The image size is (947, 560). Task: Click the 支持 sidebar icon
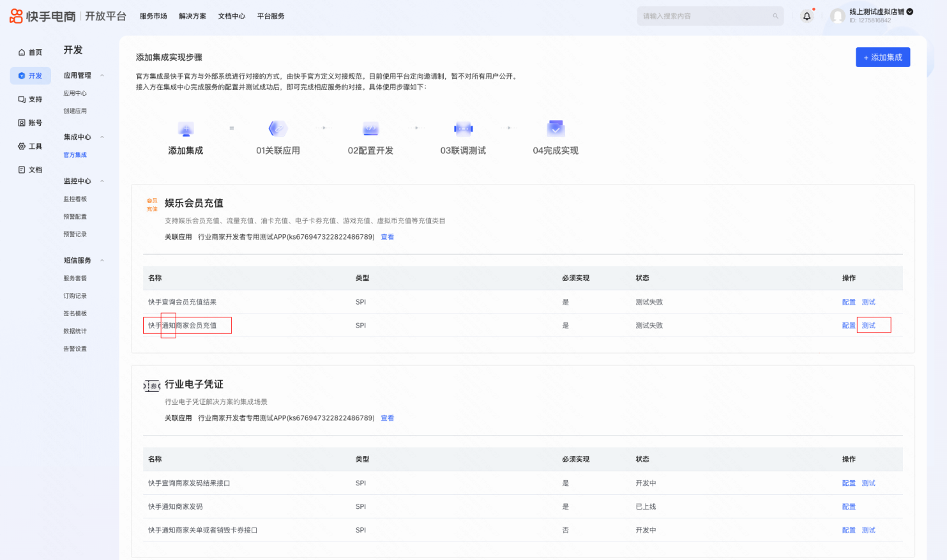[x=22, y=100]
